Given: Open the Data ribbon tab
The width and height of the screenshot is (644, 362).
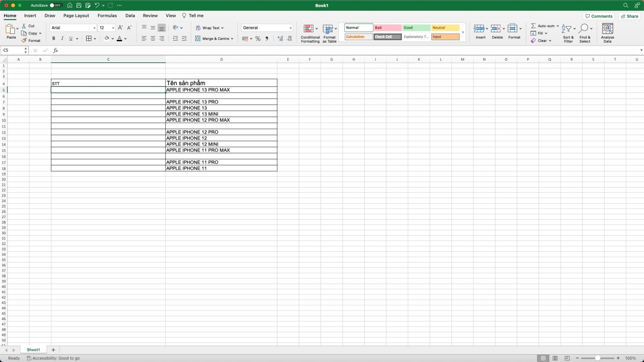Looking at the screenshot, I should point(130,16).
